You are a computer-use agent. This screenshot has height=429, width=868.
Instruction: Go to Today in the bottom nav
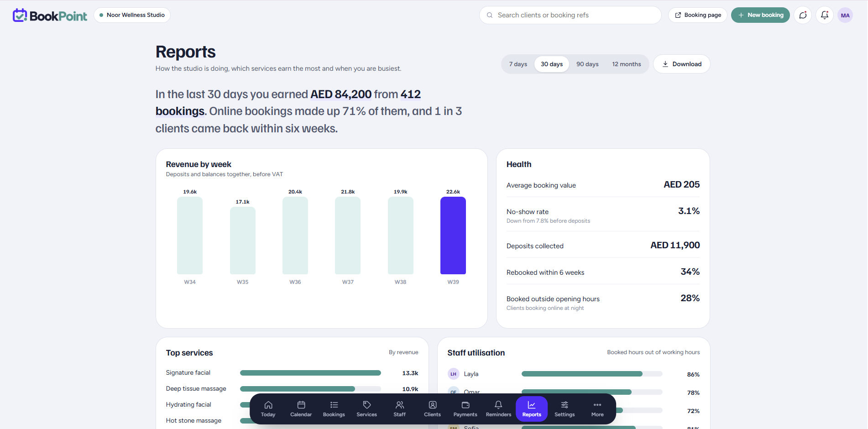pos(268,409)
